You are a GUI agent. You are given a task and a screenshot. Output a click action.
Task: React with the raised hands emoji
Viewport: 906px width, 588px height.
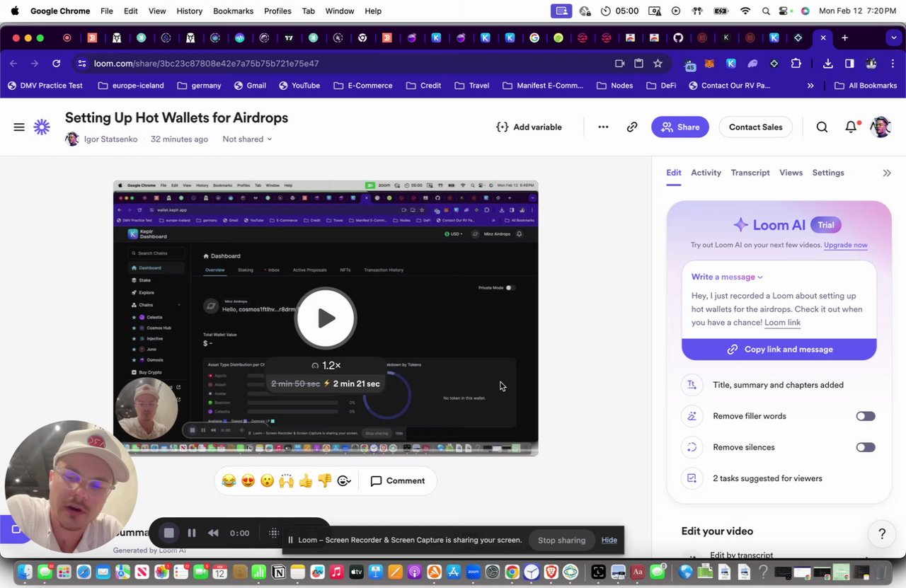coord(286,480)
